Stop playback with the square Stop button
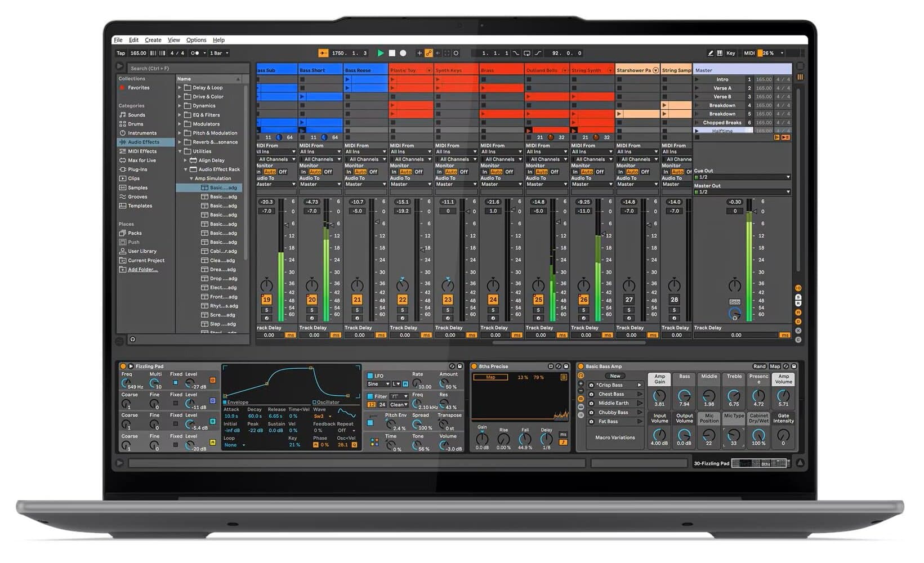 coord(392,53)
